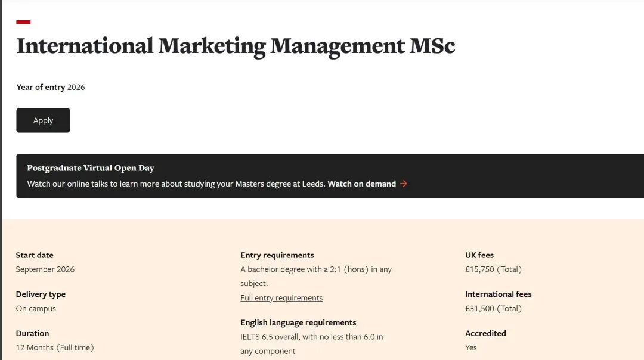
Task: Click the Postgraduate Virtual Open Day heading
Action: coord(91,168)
